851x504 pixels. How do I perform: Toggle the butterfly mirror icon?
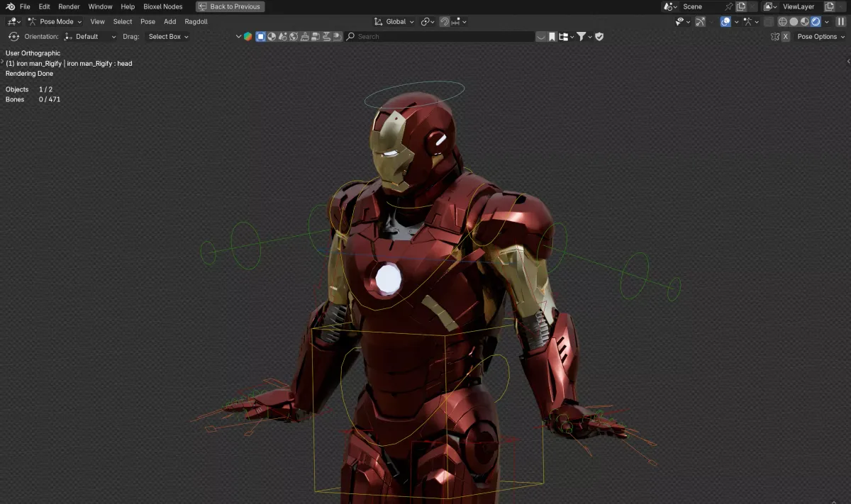[x=775, y=36]
